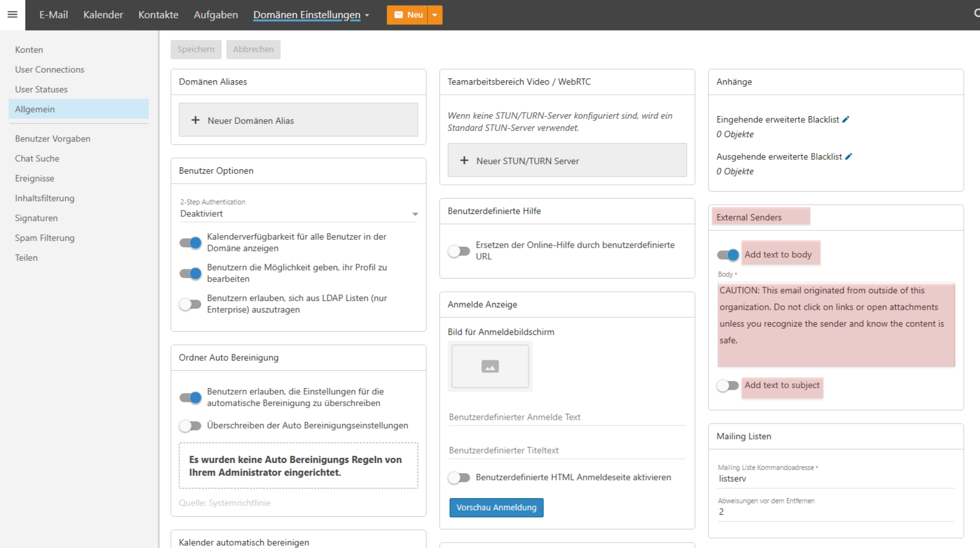Enable Add text to subject switch
Screen dimensions: 980x548
click(728, 386)
